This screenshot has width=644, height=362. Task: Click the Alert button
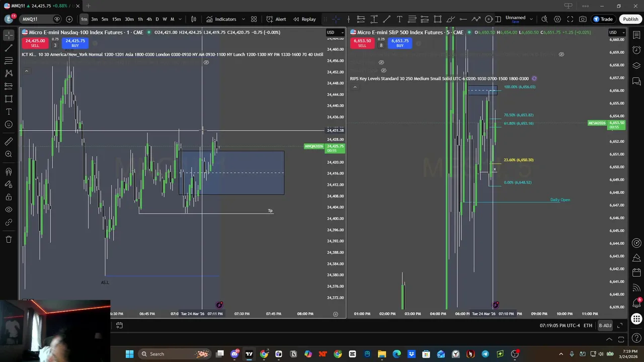(276, 19)
